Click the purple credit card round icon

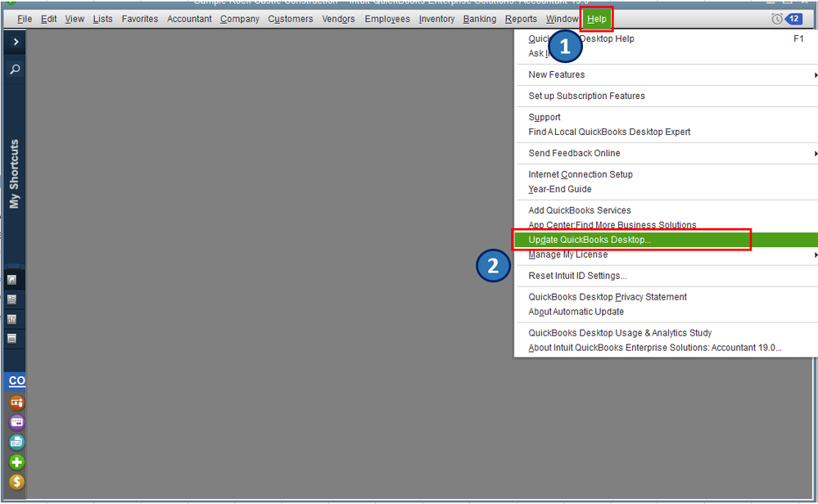tap(16, 422)
